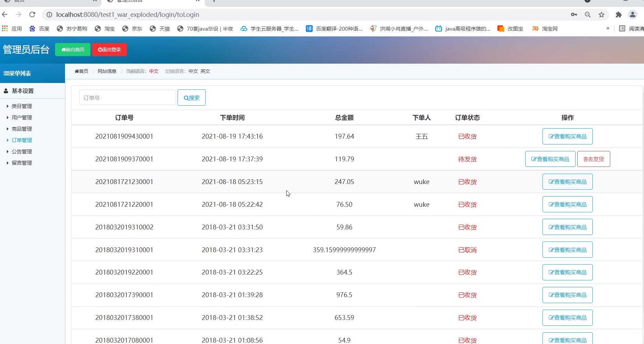Open the 学生云服务器 bookmark

pos(269,29)
